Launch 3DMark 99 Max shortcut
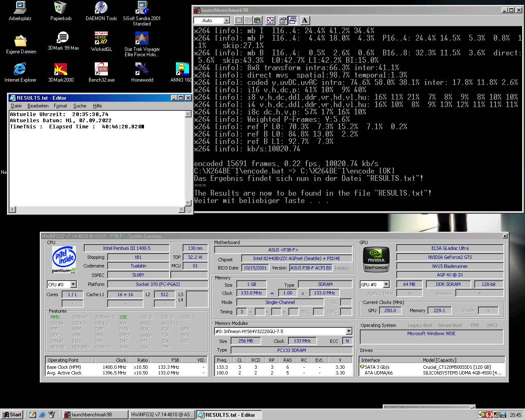This screenshot has height=420, width=525. 63,41
